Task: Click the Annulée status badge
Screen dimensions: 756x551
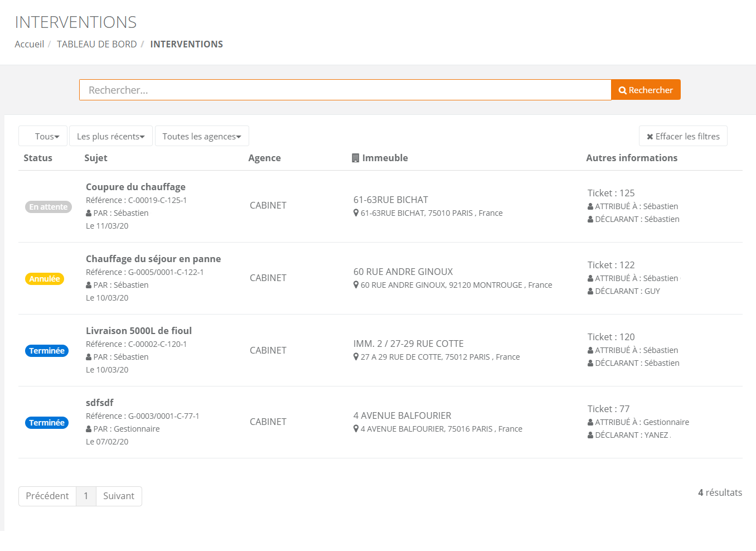Action: pos(45,279)
